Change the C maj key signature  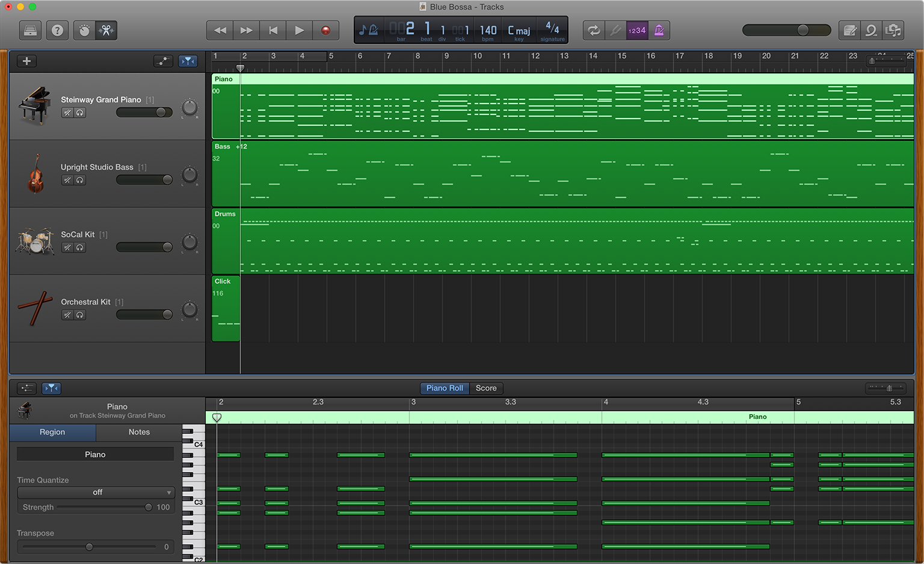pyautogui.click(x=519, y=30)
